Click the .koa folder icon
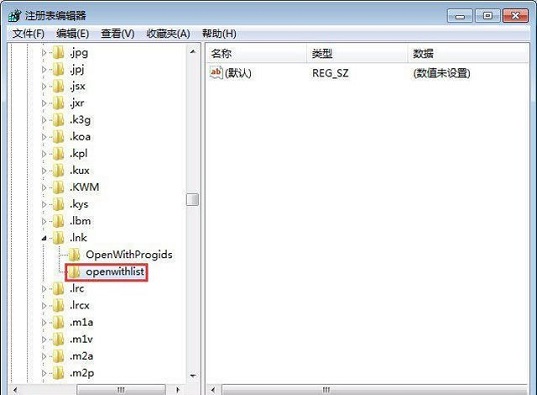Image resolution: width=537 pixels, height=395 pixels. coord(58,137)
